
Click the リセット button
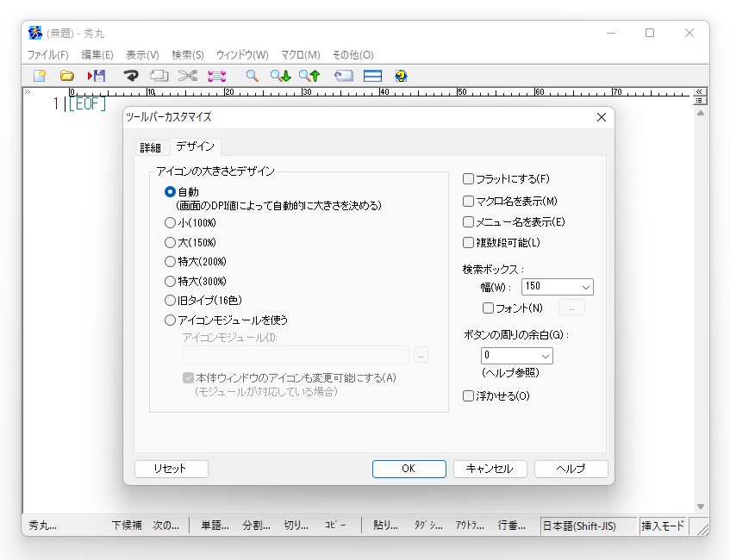tap(172, 469)
